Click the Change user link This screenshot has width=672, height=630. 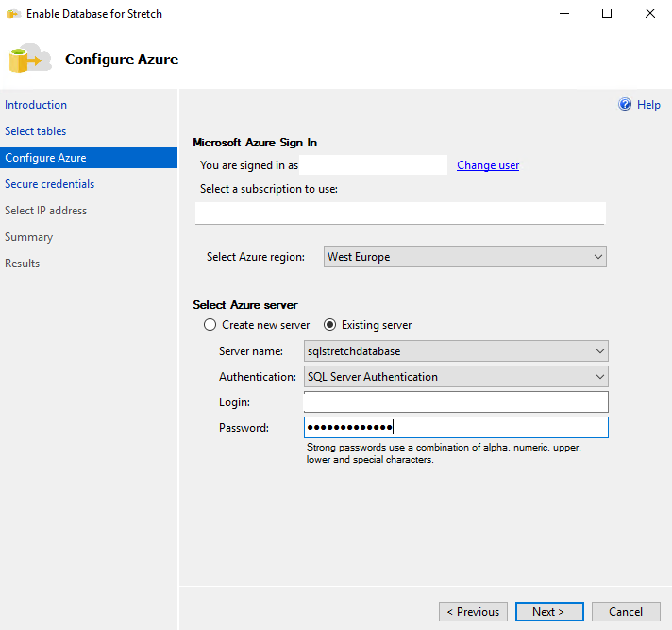coord(488,165)
